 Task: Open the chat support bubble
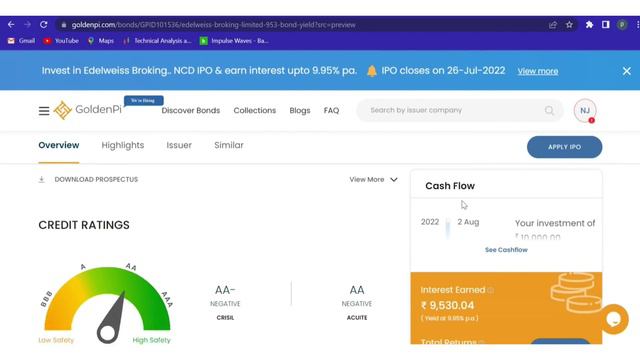click(x=614, y=319)
